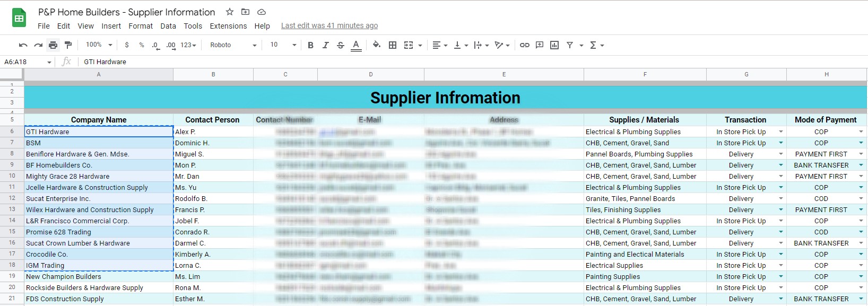
Task: Star the document
Action: pyautogui.click(x=230, y=12)
